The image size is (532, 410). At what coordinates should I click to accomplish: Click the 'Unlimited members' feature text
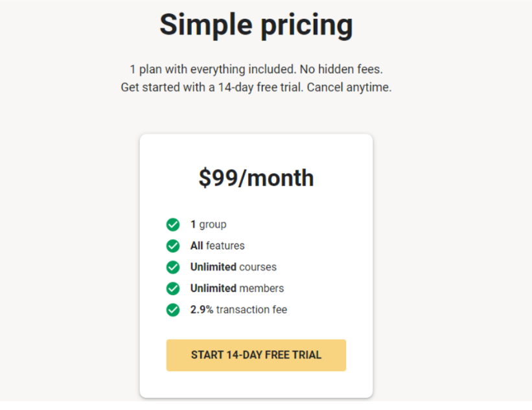(x=237, y=288)
